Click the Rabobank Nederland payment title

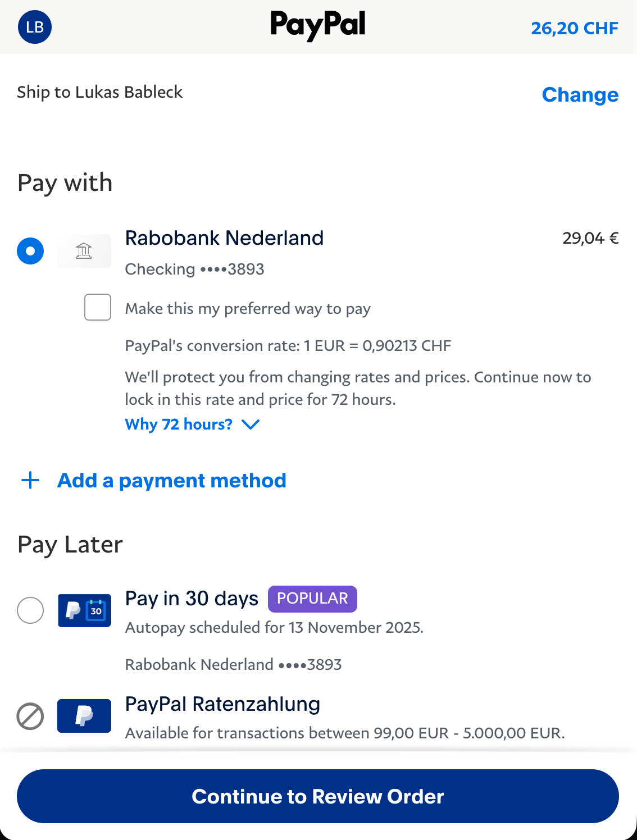click(x=224, y=238)
